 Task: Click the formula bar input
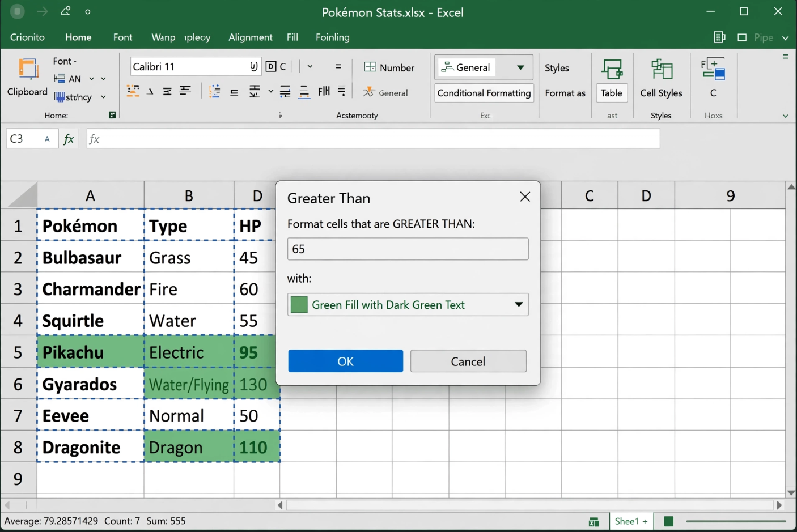coord(373,139)
